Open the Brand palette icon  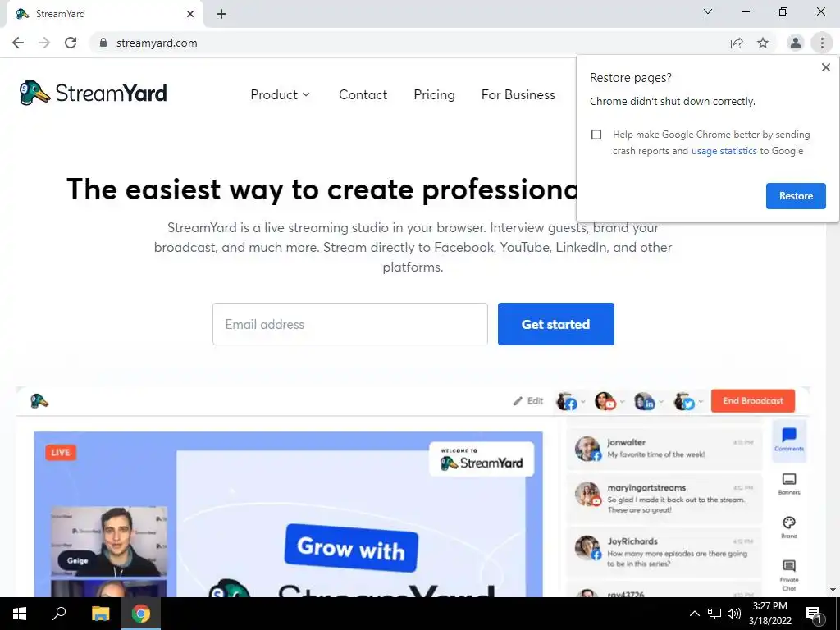click(789, 527)
